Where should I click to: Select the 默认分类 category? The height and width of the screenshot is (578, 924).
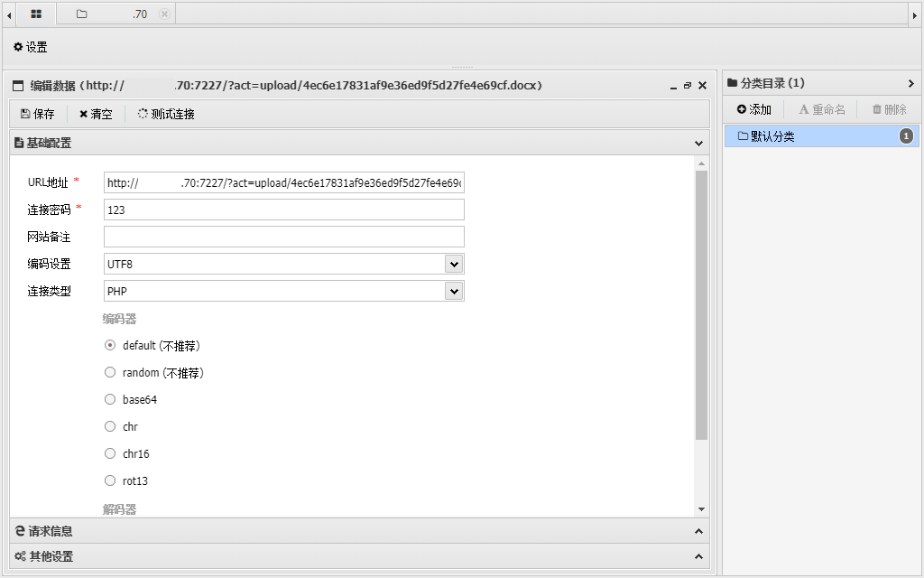point(821,136)
